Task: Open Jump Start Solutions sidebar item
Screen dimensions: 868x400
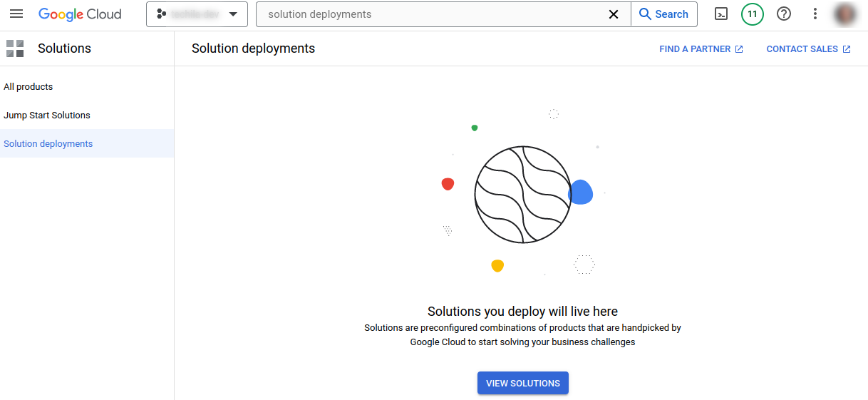Action: (47, 116)
